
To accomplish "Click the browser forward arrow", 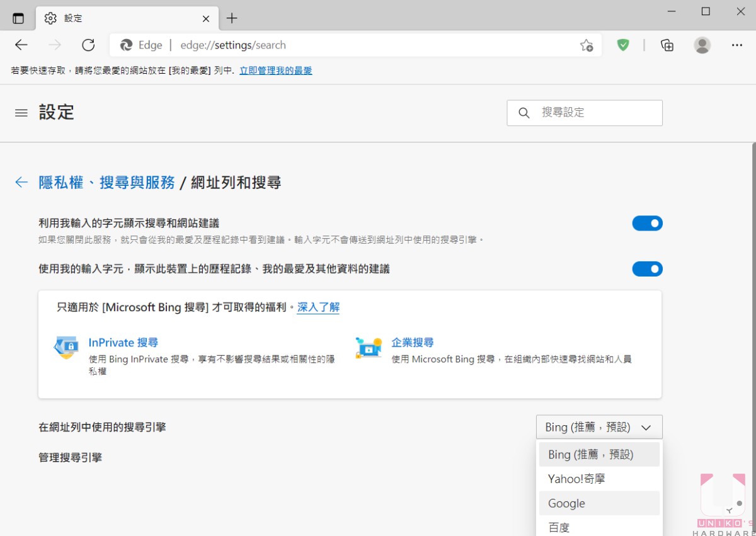I will coord(55,45).
